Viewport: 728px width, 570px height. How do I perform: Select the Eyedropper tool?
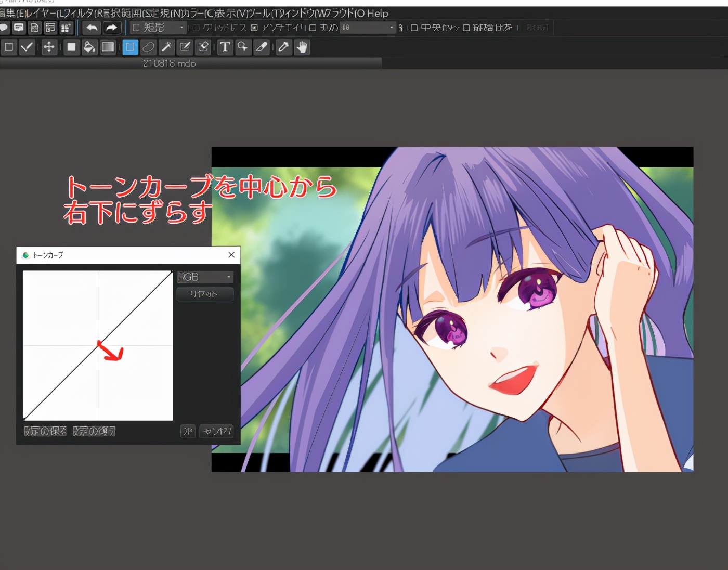point(283,47)
